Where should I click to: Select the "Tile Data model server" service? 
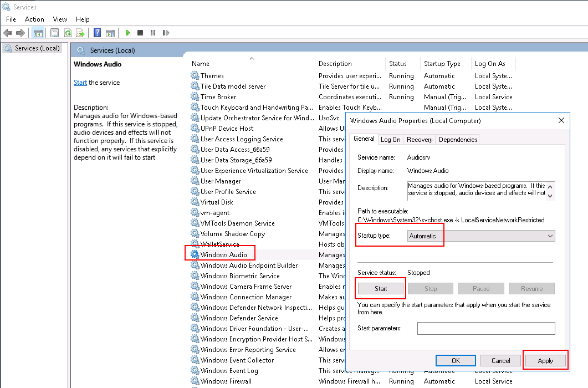(233, 86)
